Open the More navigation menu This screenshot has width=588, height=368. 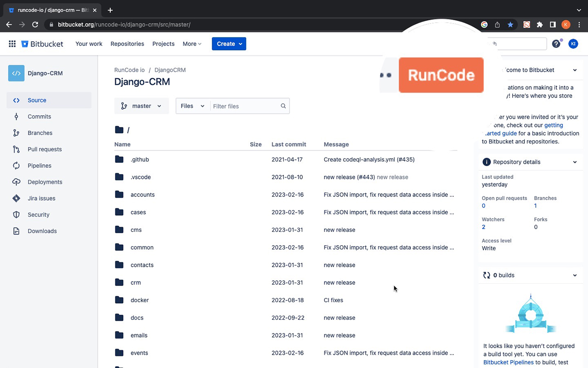192,44
